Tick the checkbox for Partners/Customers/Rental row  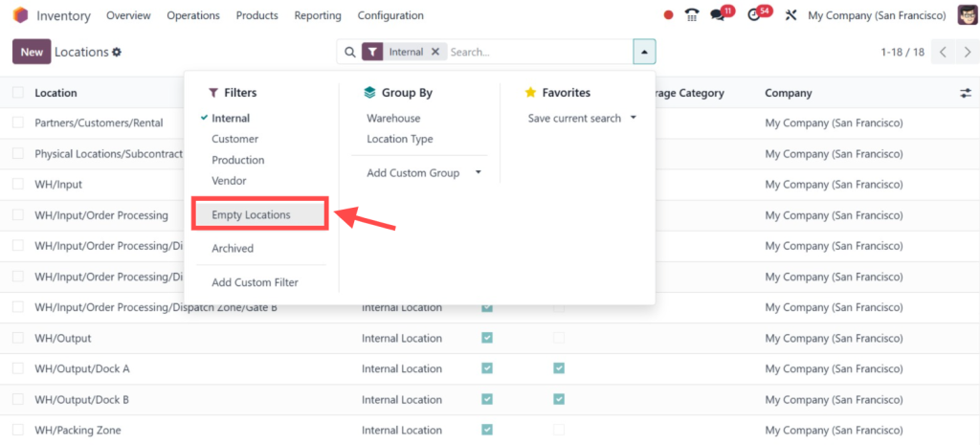(18, 122)
